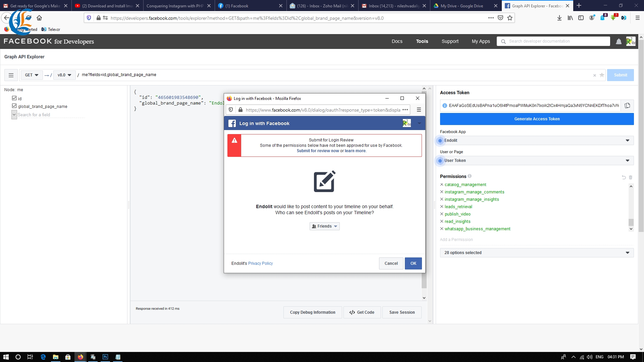This screenshot has width=644, height=362.
Task: Toggle the global_brand_page_name checkbox
Action: tap(14, 106)
